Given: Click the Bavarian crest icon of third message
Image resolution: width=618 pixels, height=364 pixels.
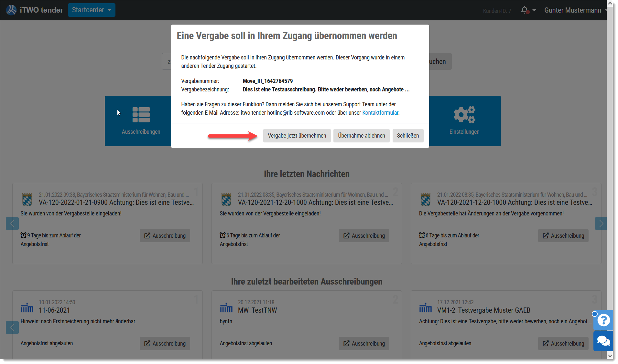Looking at the screenshot, I should [426, 199].
